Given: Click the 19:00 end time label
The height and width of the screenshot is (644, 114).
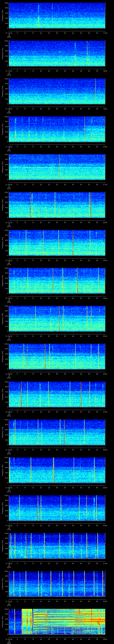Looking at the screenshot, I should [x=105, y=109].
